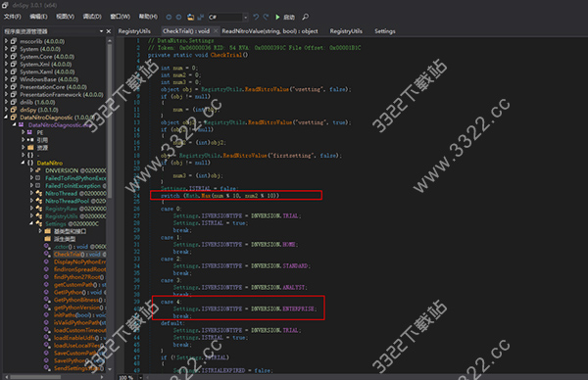Switch to the Settings tab
The width and height of the screenshot is (588, 380).
tap(385, 31)
